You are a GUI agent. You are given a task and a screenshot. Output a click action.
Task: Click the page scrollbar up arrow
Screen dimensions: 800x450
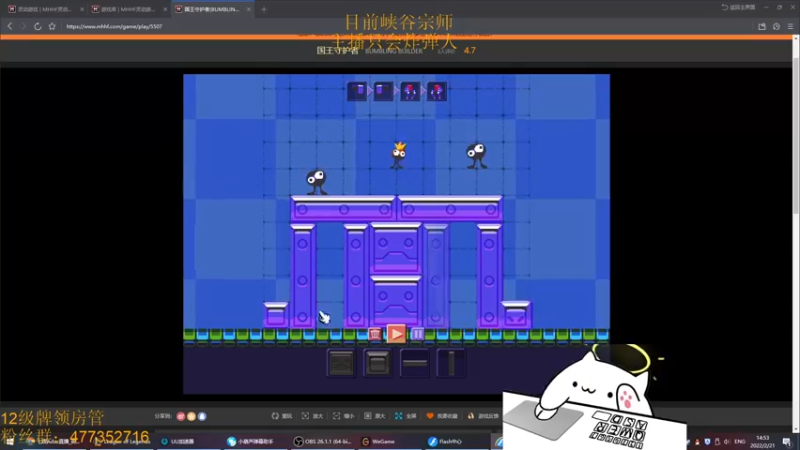click(x=796, y=39)
